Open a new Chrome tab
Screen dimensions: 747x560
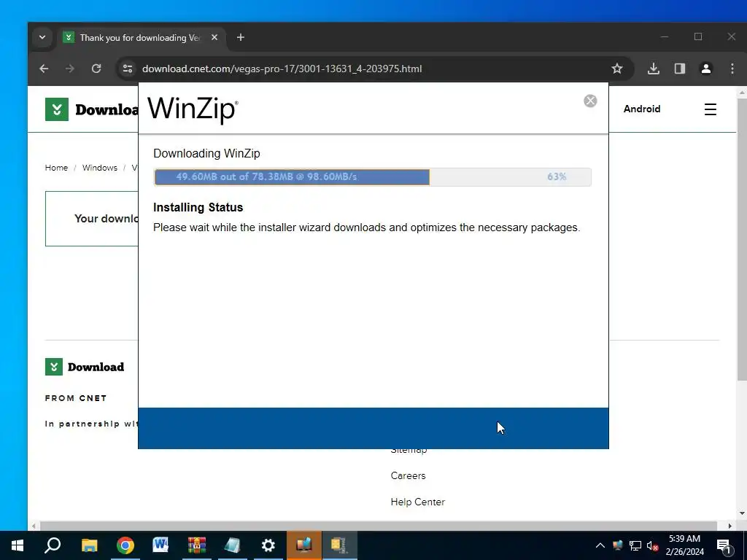tap(241, 37)
